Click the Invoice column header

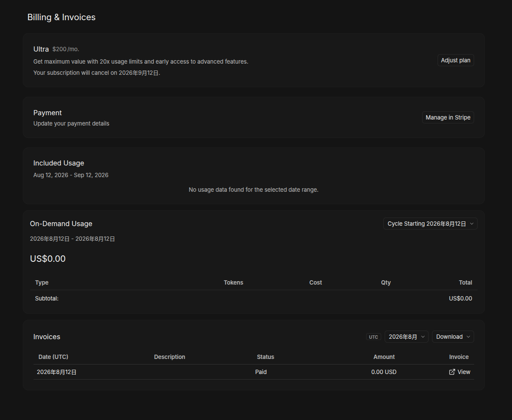click(459, 357)
